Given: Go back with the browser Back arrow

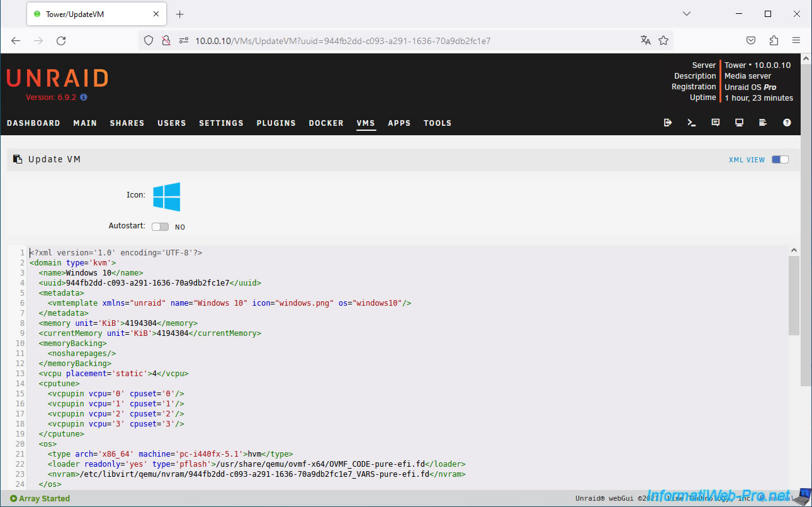Looking at the screenshot, I should pos(16,40).
